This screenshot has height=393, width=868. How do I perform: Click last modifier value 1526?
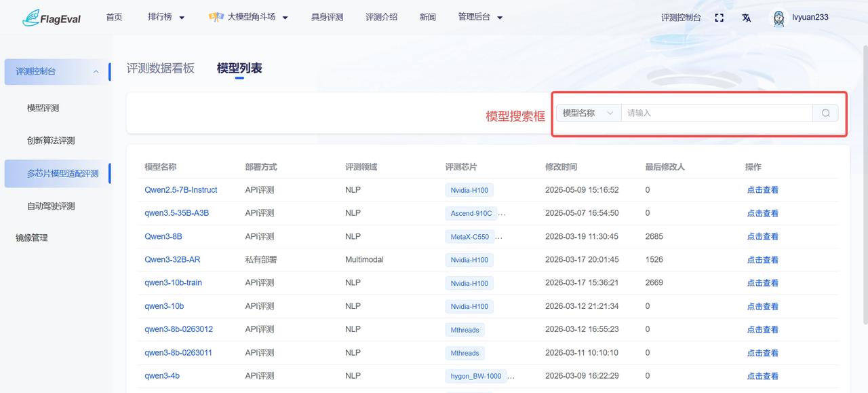[x=654, y=259]
